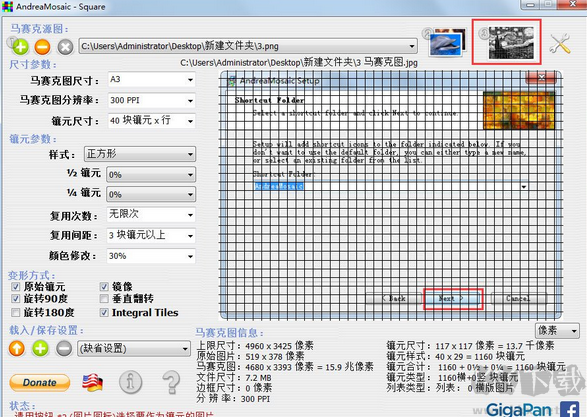Open help with the question mark icon
Viewport: 587px width, 417px height.
click(x=171, y=382)
